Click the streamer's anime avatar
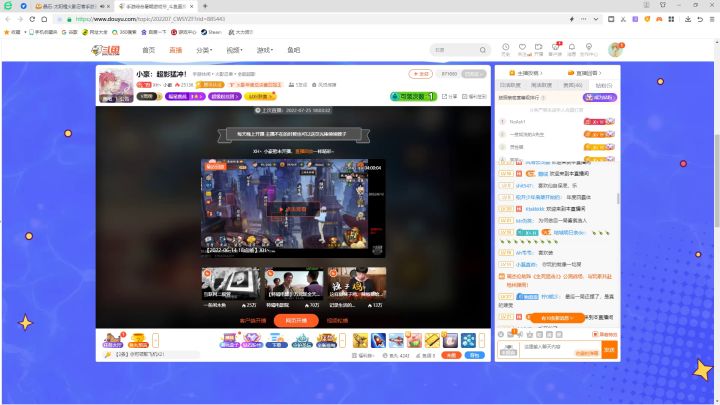720x405 pixels. pyautogui.click(x=116, y=85)
